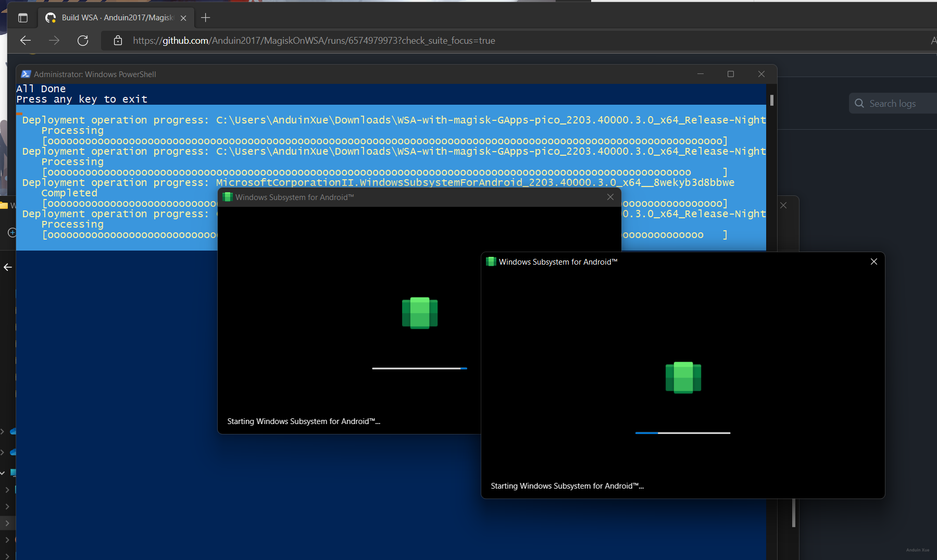Close the panel behind PowerShell via its X

pos(783,205)
